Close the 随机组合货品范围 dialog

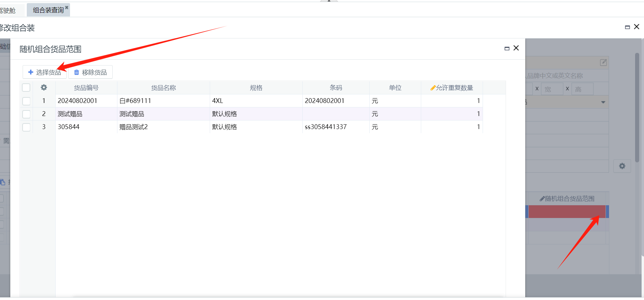coord(516,48)
